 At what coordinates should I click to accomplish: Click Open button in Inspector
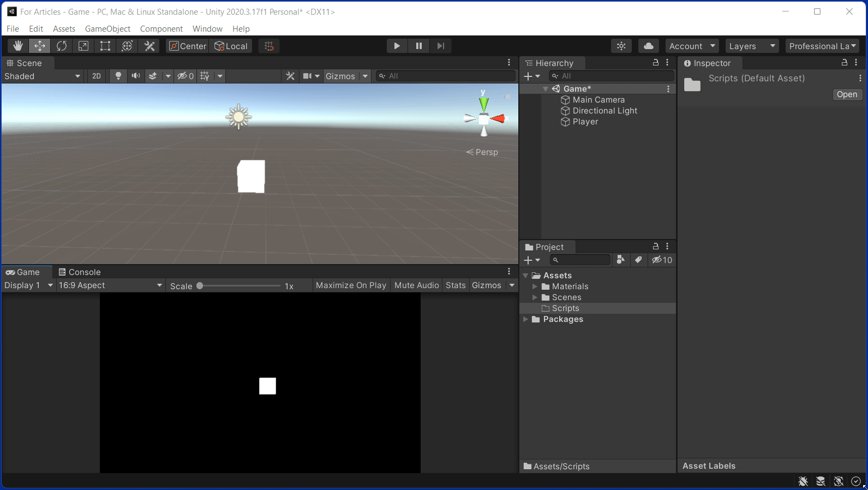pos(847,94)
